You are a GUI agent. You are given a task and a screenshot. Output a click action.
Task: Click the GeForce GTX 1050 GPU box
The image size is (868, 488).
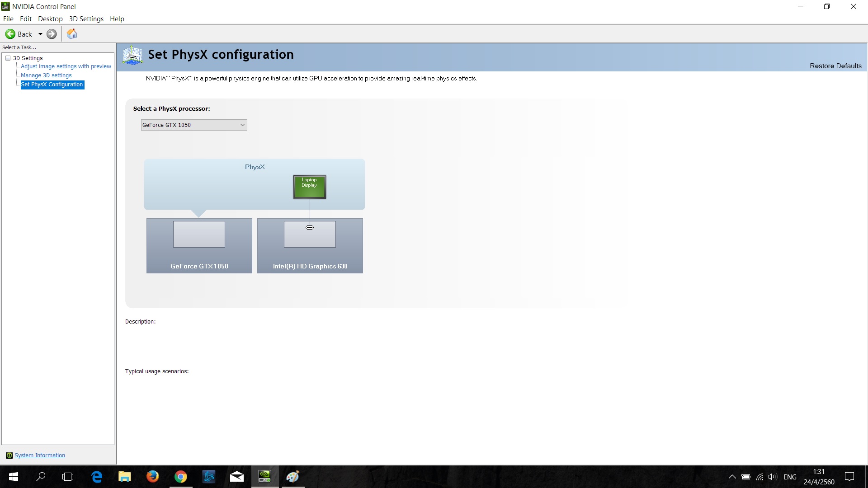199,245
